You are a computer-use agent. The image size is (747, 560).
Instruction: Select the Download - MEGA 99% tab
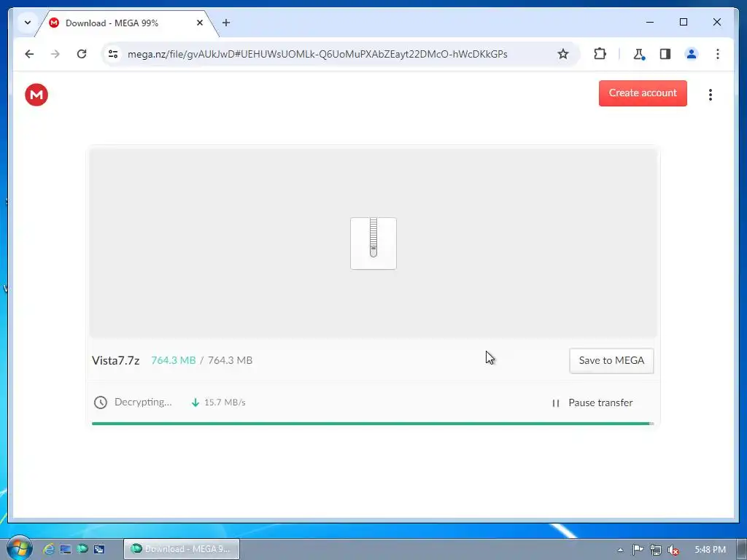pos(126,23)
